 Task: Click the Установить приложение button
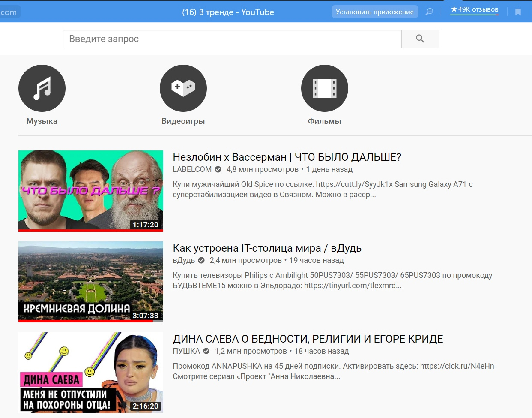375,12
